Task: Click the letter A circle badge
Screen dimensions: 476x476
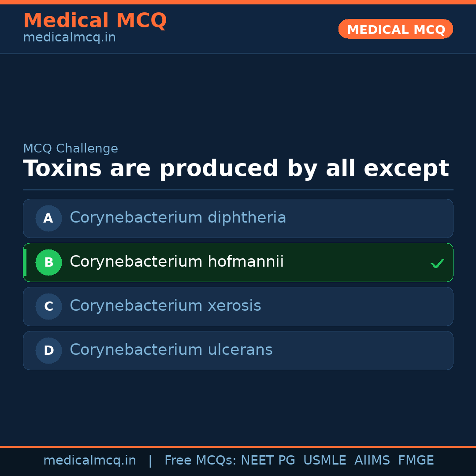Action: pyautogui.click(x=48, y=218)
